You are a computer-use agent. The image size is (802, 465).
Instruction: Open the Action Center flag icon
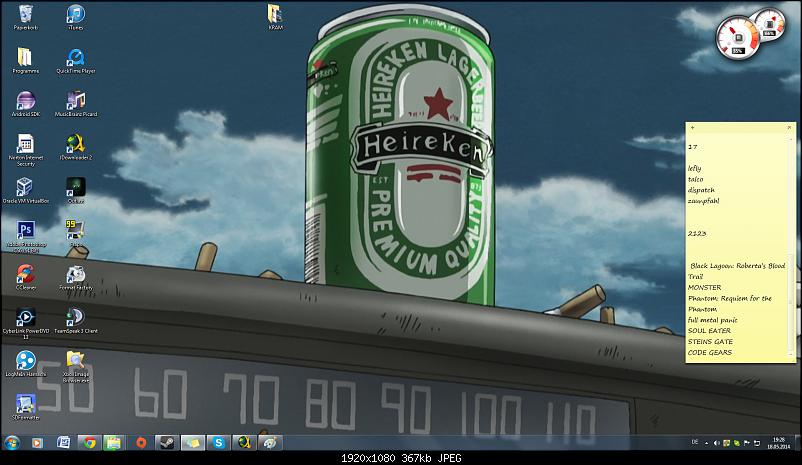coord(747,443)
